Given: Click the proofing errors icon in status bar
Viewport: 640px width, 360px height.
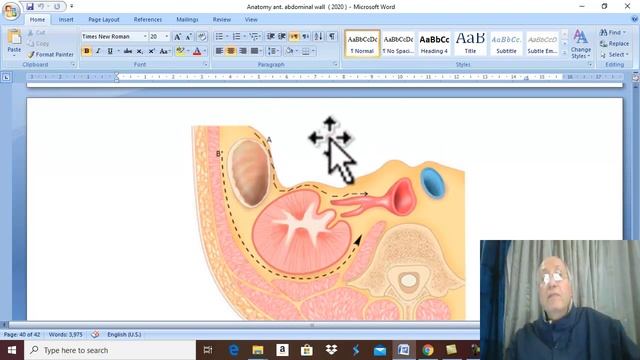Looking at the screenshot, I should pyautogui.click(x=95, y=334).
